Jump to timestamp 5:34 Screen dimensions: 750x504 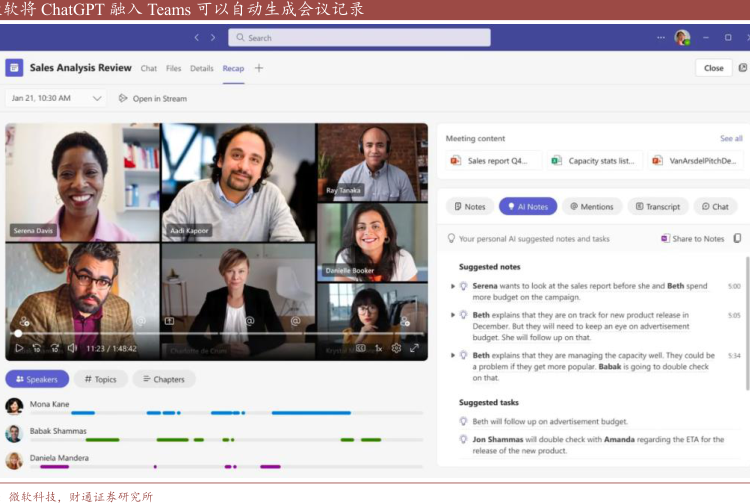(734, 355)
